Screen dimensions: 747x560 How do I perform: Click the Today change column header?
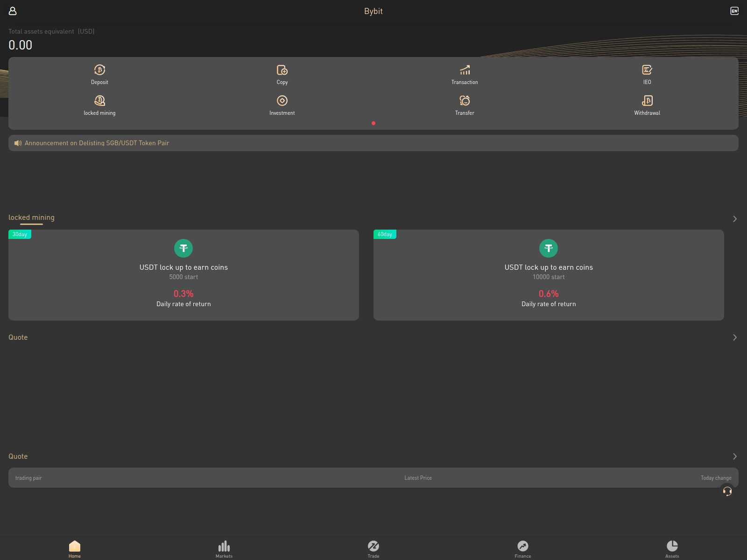pyautogui.click(x=716, y=478)
